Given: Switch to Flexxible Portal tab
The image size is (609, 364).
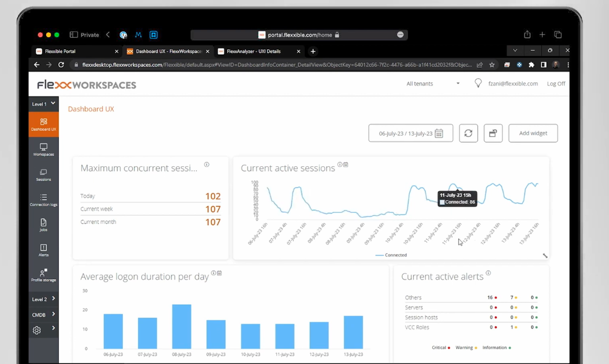Looking at the screenshot, I should click(x=77, y=51).
